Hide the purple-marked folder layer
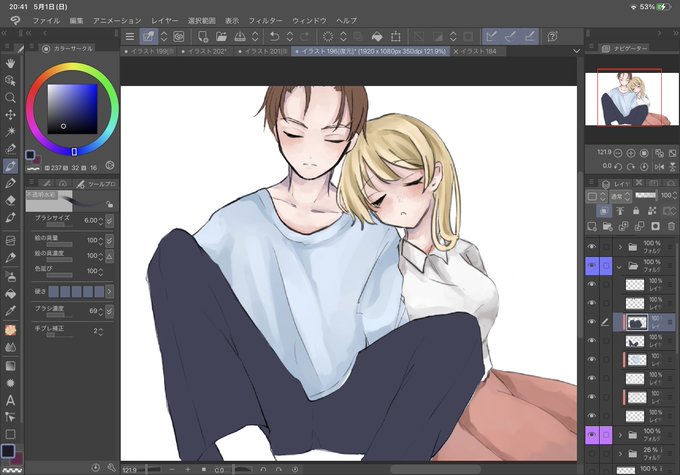 (x=592, y=435)
